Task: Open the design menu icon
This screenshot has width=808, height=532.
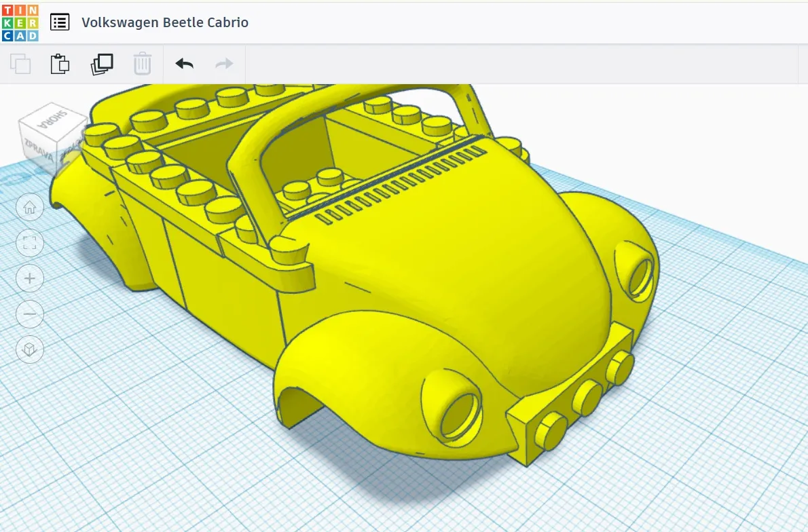Action: (60, 22)
